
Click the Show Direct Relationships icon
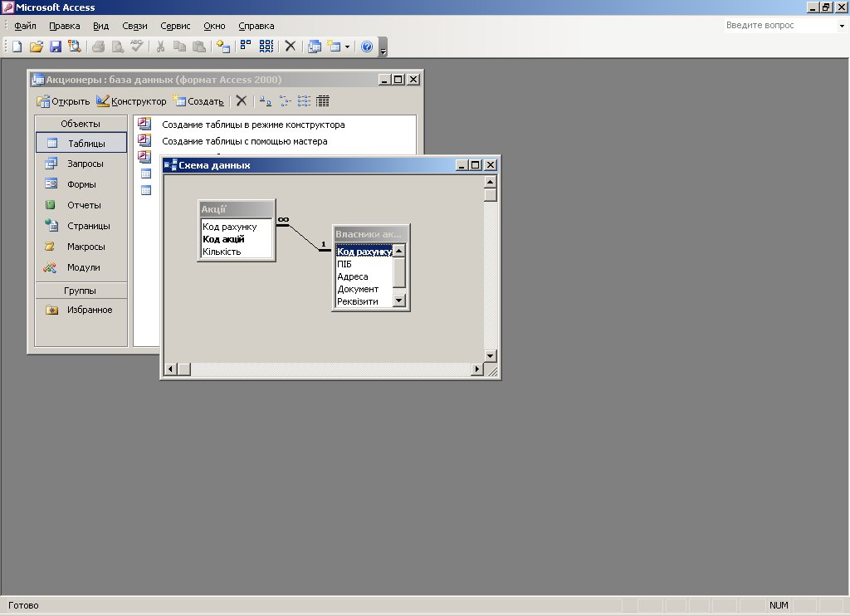coord(246,46)
